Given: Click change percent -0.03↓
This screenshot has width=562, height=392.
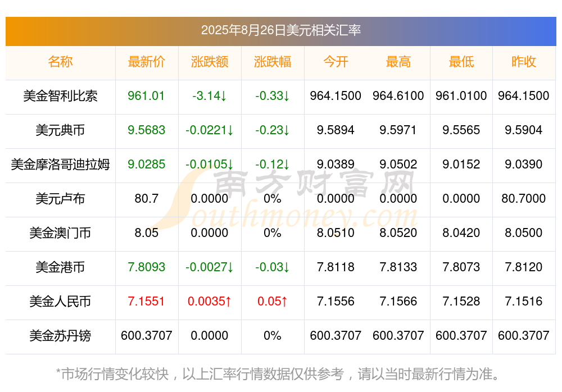Looking at the screenshot, I should click(x=273, y=267).
